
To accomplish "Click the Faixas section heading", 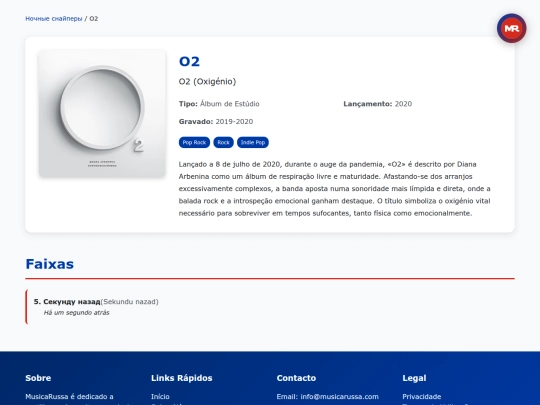I will 50,264.
